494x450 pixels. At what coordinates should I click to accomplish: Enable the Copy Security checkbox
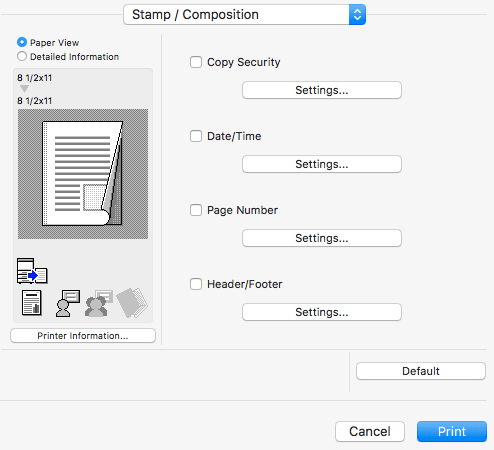click(x=196, y=62)
